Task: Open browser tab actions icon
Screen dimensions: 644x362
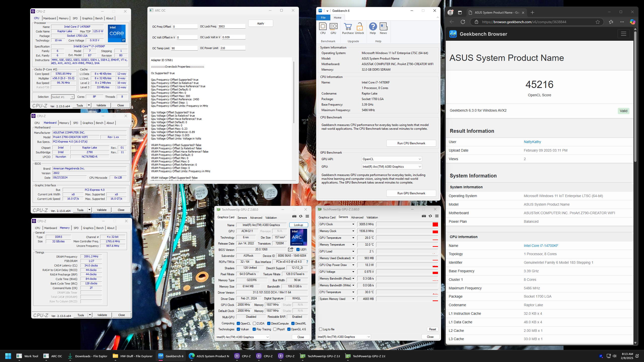Action: (x=460, y=13)
